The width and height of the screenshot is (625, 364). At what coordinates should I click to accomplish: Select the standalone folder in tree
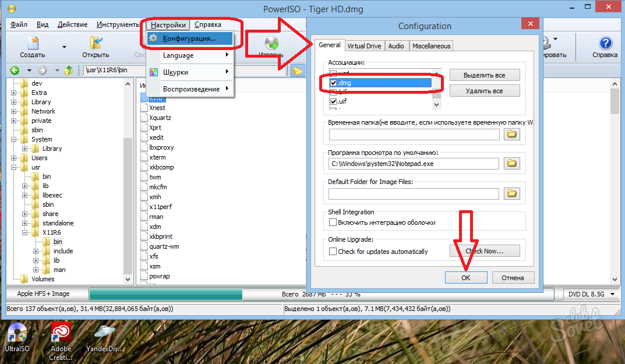point(58,223)
